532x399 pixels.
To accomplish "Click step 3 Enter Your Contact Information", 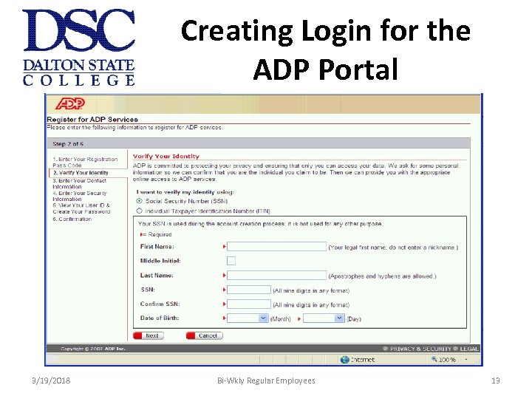I will (80, 183).
